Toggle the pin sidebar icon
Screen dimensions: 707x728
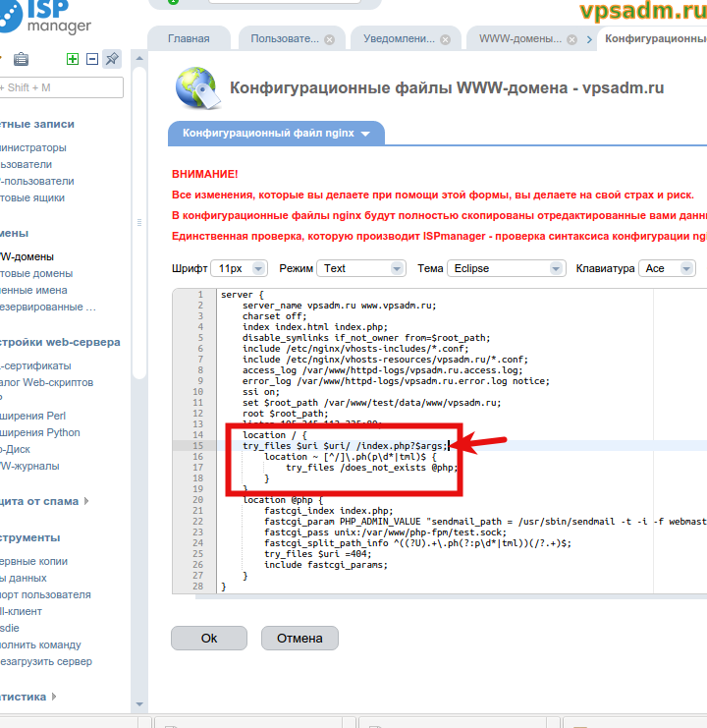pyautogui.click(x=112, y=59)
